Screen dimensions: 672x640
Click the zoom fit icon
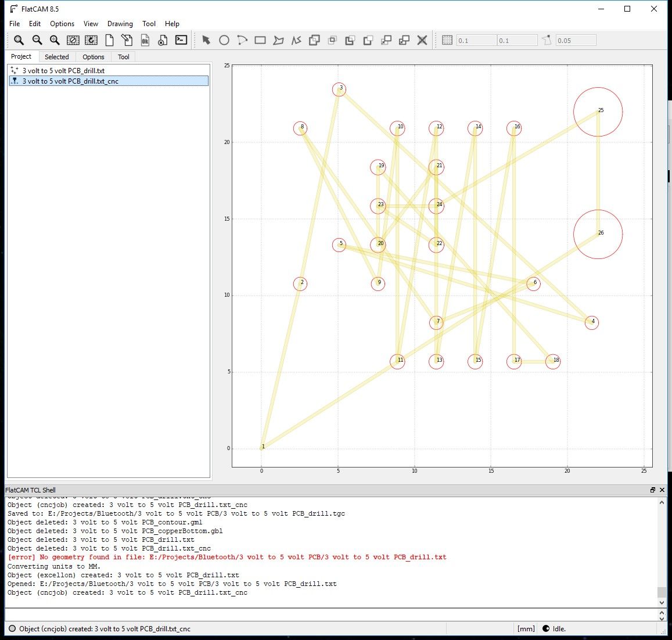[x=18, y=40]
